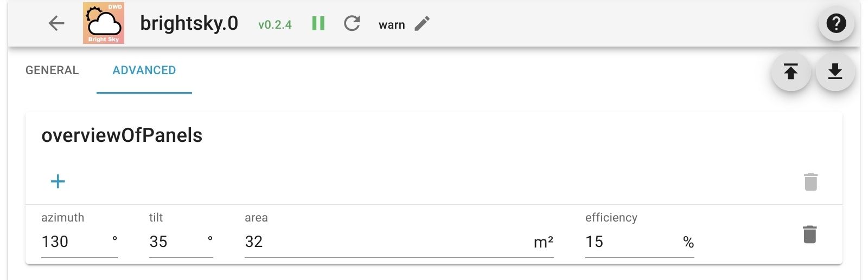
Task: Select the Advanced tab
Action: (x=144, y=70)
